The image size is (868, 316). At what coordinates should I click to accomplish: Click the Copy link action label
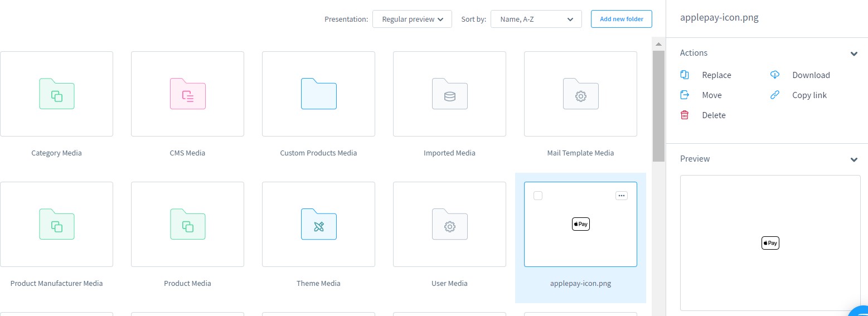click(809, 95)
